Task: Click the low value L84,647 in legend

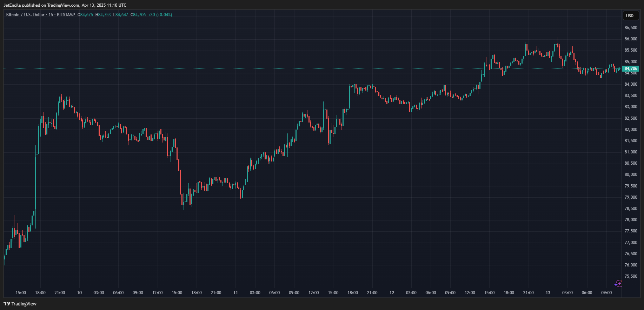Action: (121, 15)
